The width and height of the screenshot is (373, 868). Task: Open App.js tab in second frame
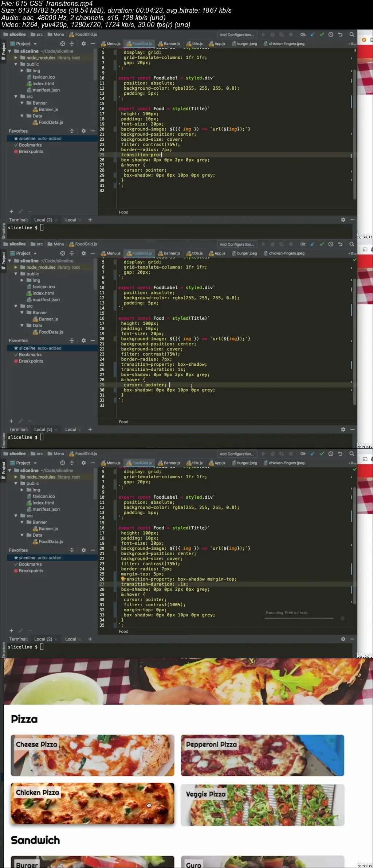(217, 253)
